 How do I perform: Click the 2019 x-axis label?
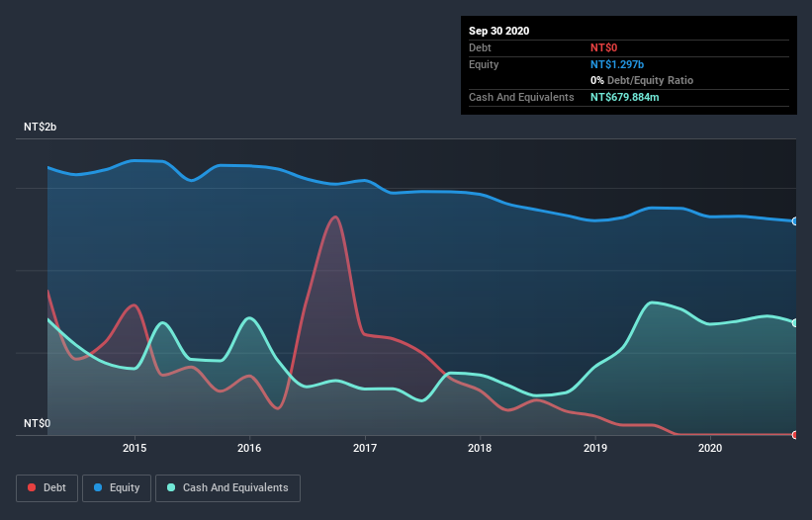click(595, 448)
